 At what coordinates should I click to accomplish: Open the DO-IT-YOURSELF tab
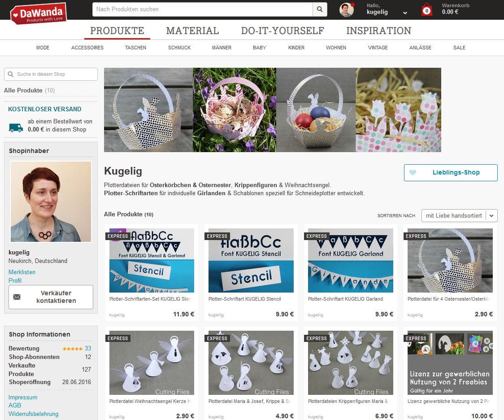282,31
